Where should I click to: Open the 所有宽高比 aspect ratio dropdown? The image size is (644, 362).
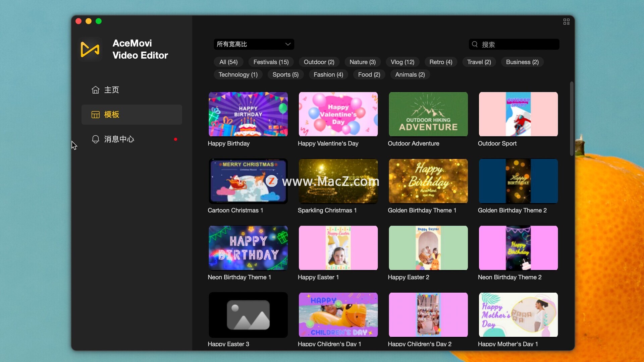point(254,44)
